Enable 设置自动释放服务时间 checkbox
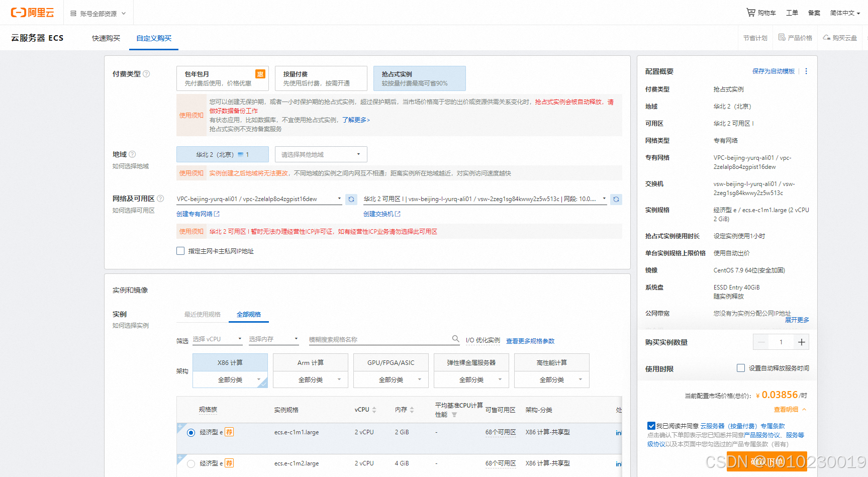 click(741, 368)
